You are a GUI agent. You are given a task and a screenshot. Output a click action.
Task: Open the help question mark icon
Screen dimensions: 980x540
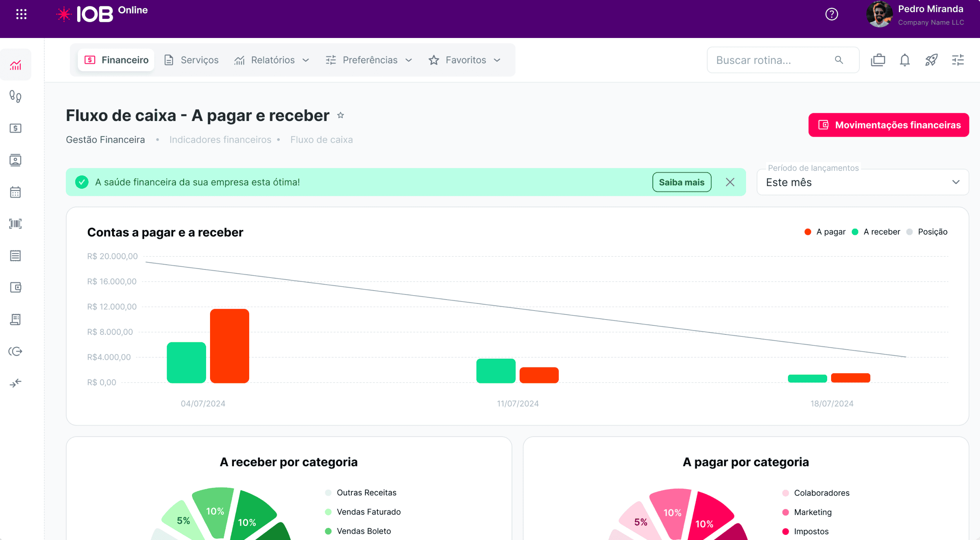(x=831, y=14)
